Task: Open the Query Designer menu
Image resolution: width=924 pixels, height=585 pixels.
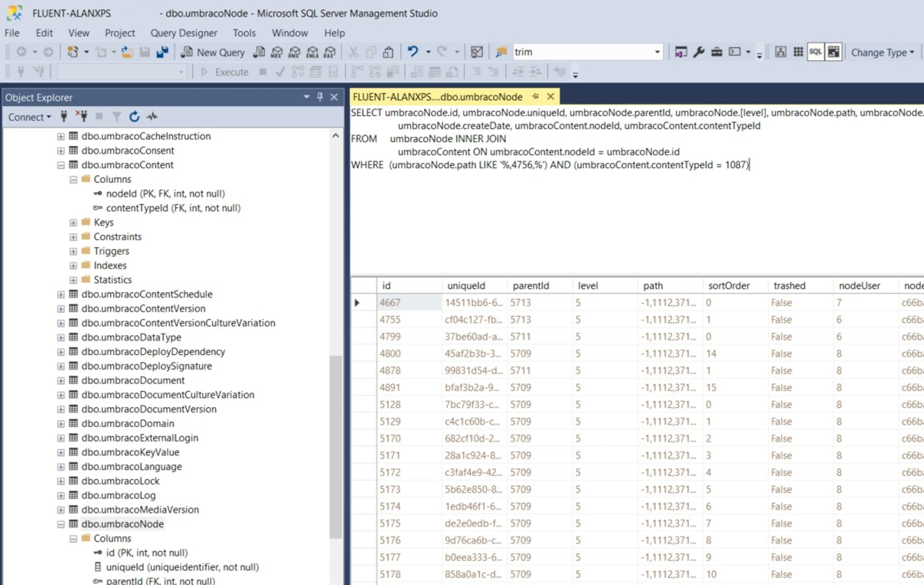Action: [183, 33]
